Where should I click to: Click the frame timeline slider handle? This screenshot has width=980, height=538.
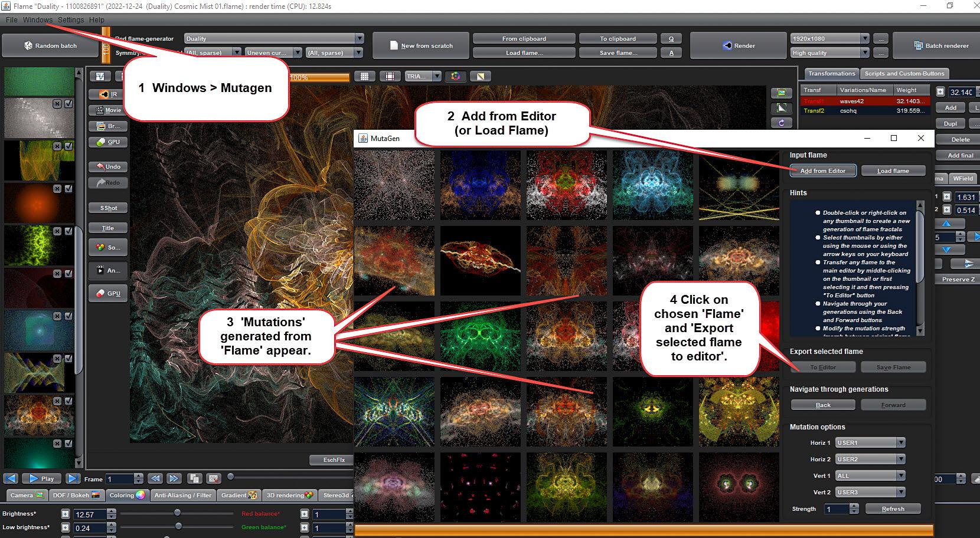coord(230,477)
